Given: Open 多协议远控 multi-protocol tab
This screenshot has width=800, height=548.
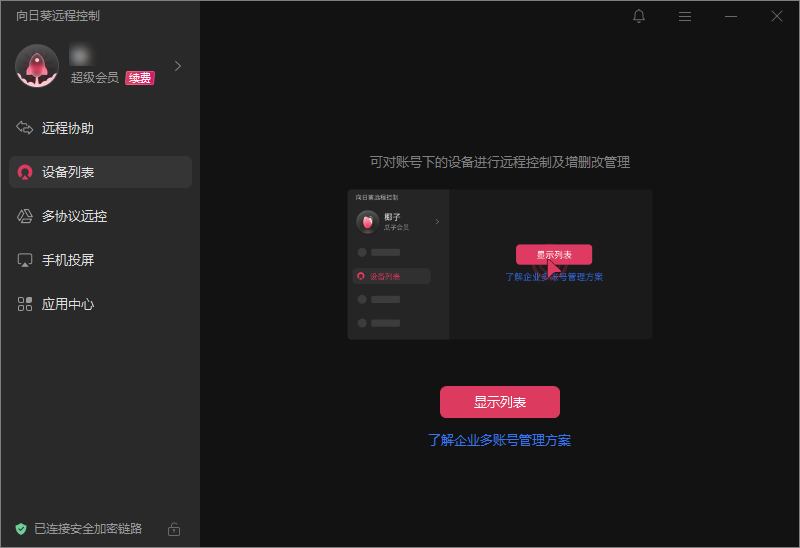Looking at the screenshot, I should [101, 216].
